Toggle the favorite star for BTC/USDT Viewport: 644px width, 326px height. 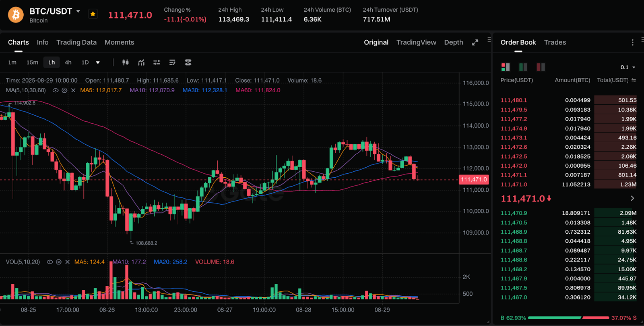coord(93,14)
